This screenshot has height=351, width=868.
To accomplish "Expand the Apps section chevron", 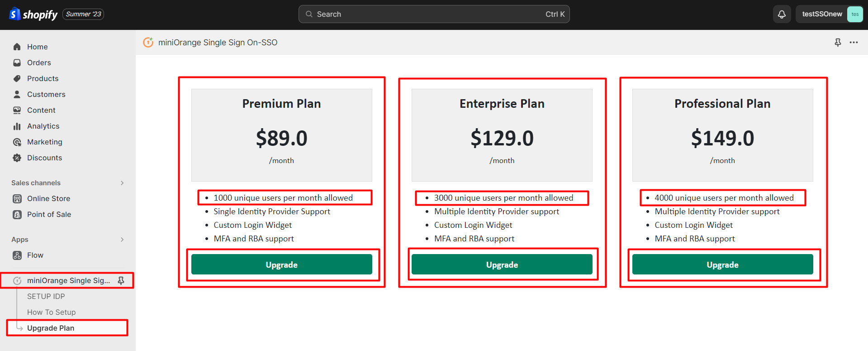I will [x=122, y=240].
